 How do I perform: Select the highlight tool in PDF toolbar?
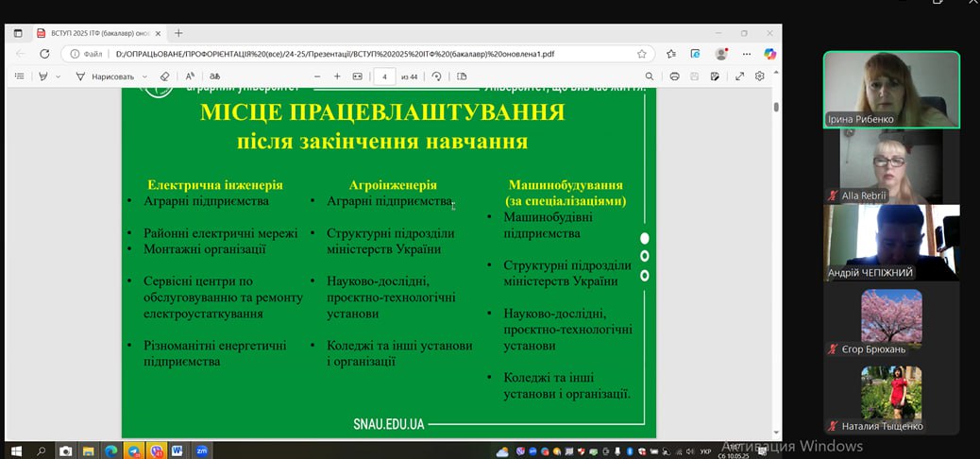tap(43, 76)
